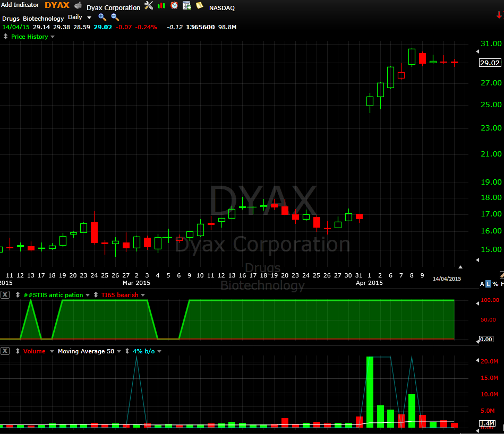Click Moving Average 50 label
The height and width of the screenshot is (434, 504).
click(x=86, y=351)
